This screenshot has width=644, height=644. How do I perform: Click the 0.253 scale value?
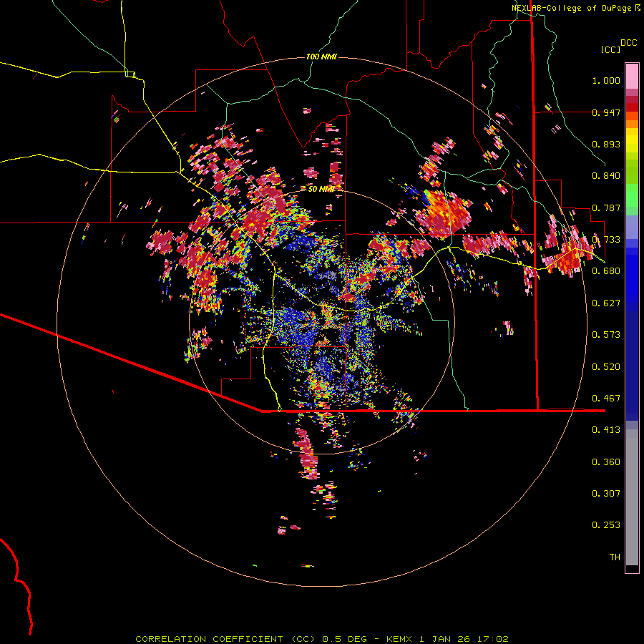(606, 525)
